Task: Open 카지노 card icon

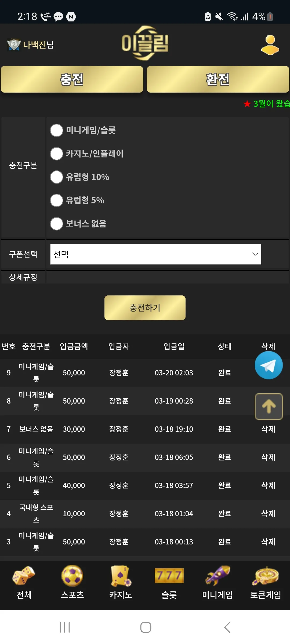Action: tap(121, 576)
